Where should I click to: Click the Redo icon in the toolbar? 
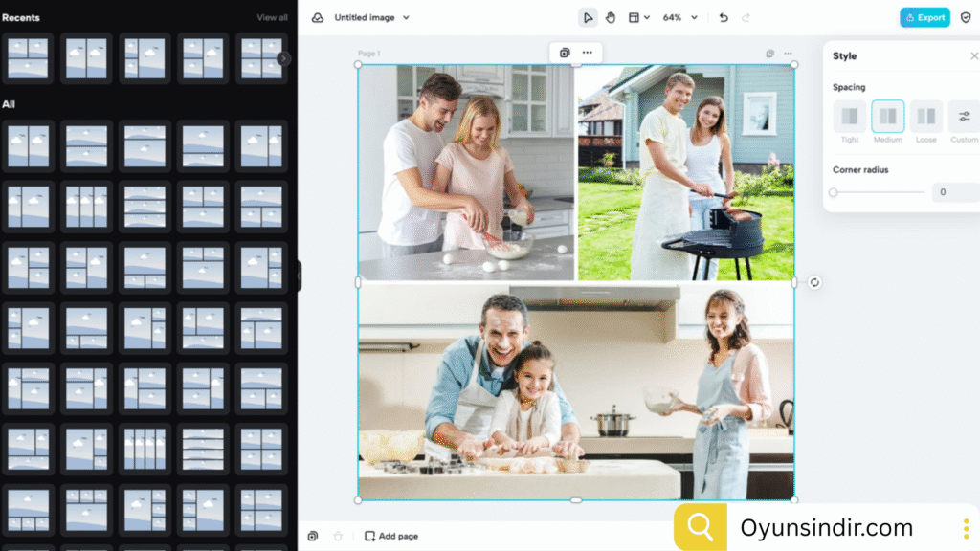click(745, 17)
